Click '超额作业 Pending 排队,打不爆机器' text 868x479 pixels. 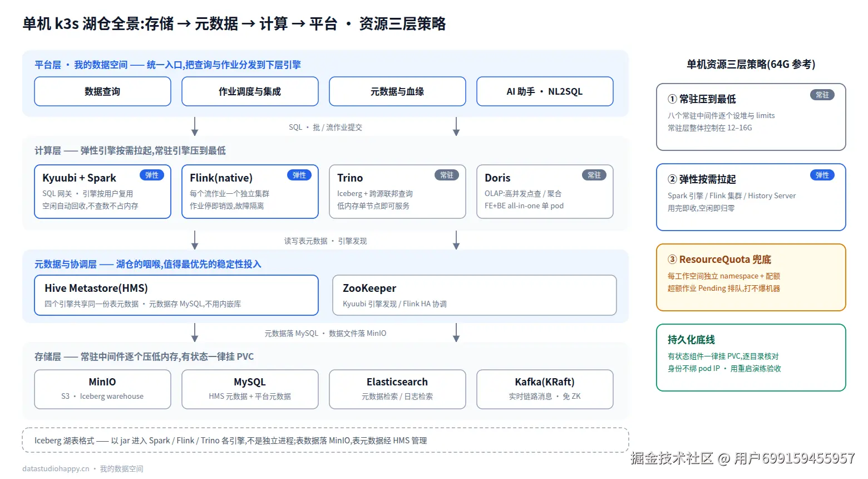[724, 289]
